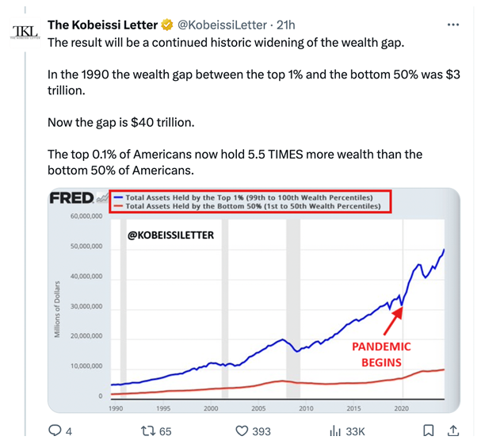
Task: Click the FRED logo in chart
Action: tap(71, 198)
